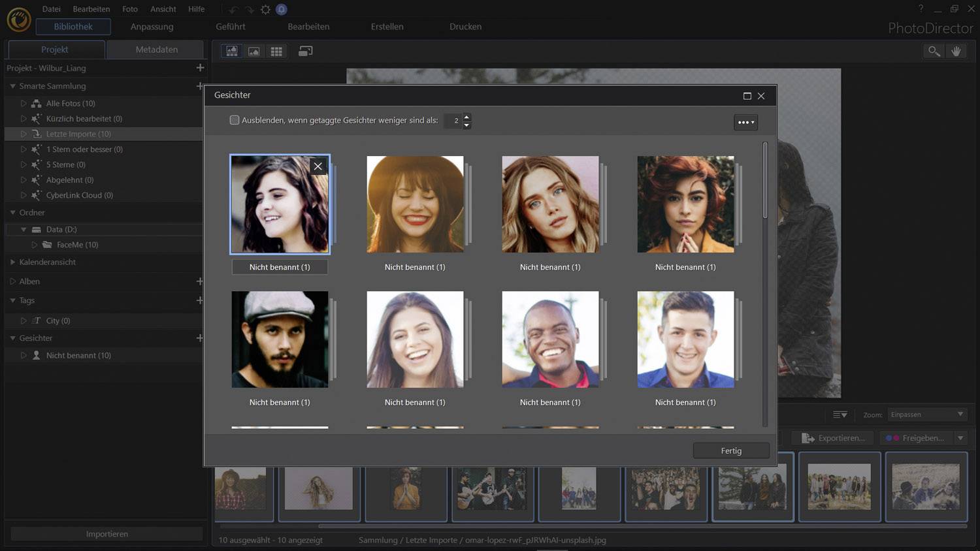
Task: Click the Importieren button
Action: point(106,533)
